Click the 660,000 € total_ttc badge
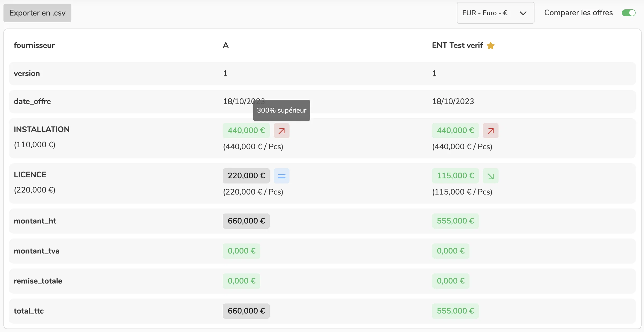Image resolution: width=644 pixels, height=332 pixels. [246, 311]
